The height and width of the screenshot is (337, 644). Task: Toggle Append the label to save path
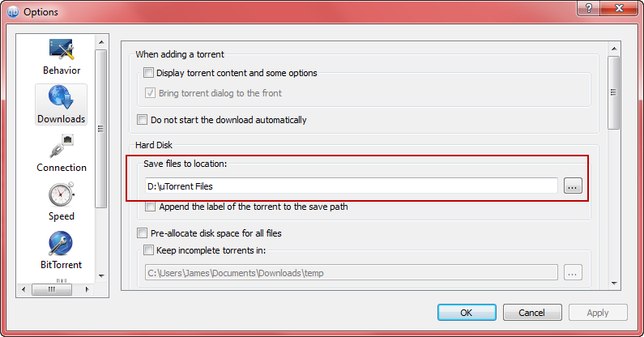click(x=151, y=207)
